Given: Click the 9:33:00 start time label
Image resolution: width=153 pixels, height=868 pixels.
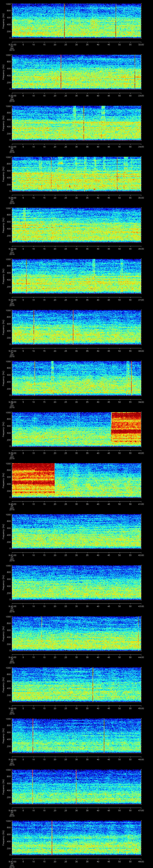Looking at the screenshot, I should 12,147.
